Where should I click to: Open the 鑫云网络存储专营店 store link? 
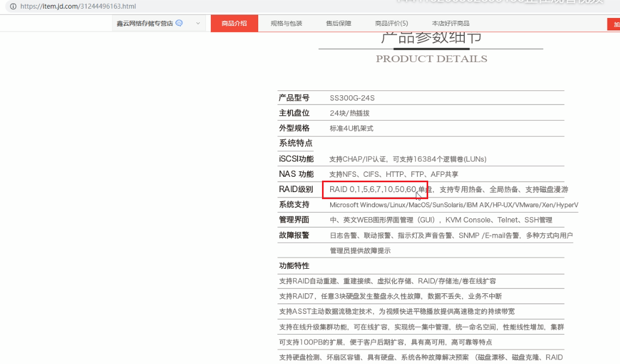(x=144, y=23)
